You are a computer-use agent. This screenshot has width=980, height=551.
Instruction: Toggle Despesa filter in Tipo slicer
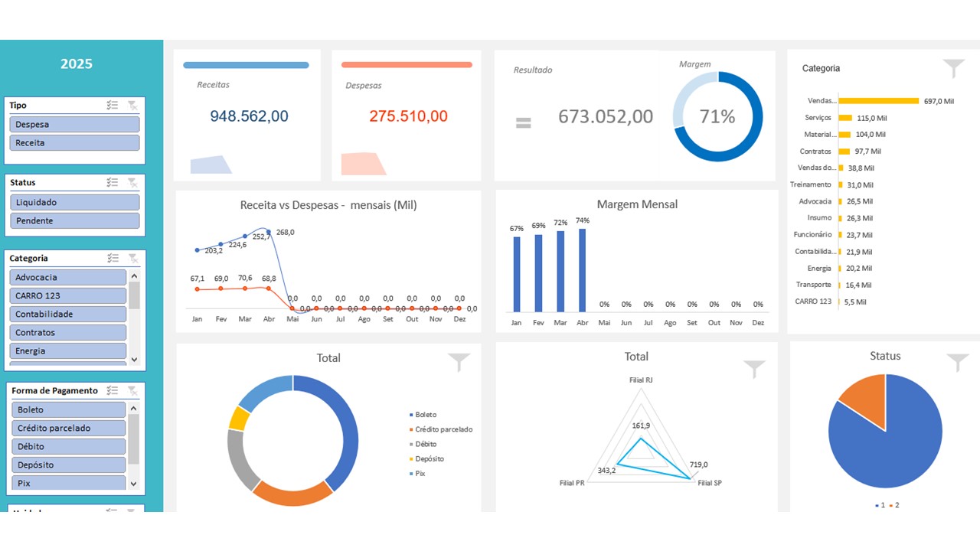point(74,124)
